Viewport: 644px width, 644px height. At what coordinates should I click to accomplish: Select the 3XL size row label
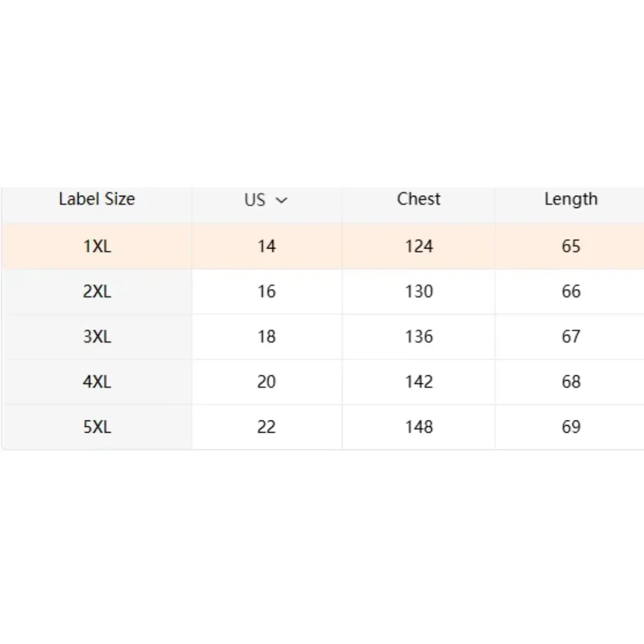coord(97,337)
